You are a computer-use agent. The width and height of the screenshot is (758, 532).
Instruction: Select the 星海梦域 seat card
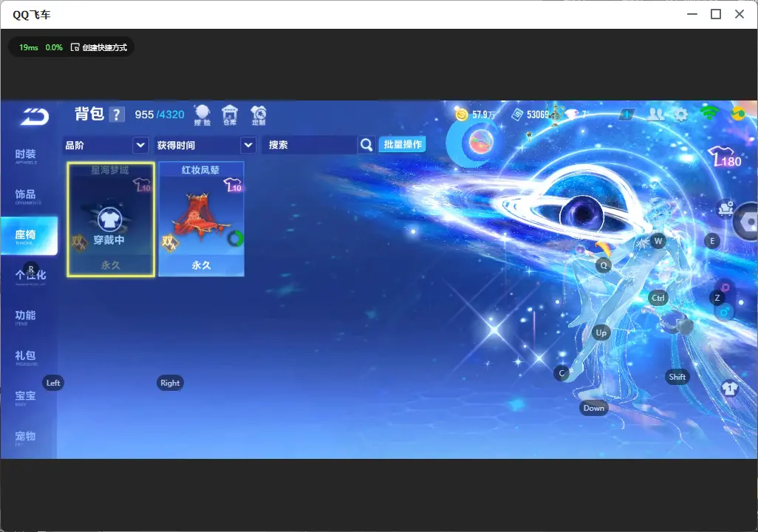(x=111, y=219)
